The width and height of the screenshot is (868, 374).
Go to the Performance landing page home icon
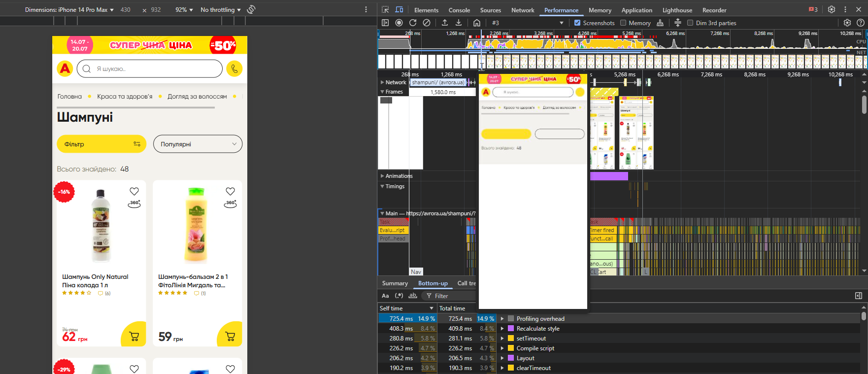pyautogui.click(x=477, y=23)
